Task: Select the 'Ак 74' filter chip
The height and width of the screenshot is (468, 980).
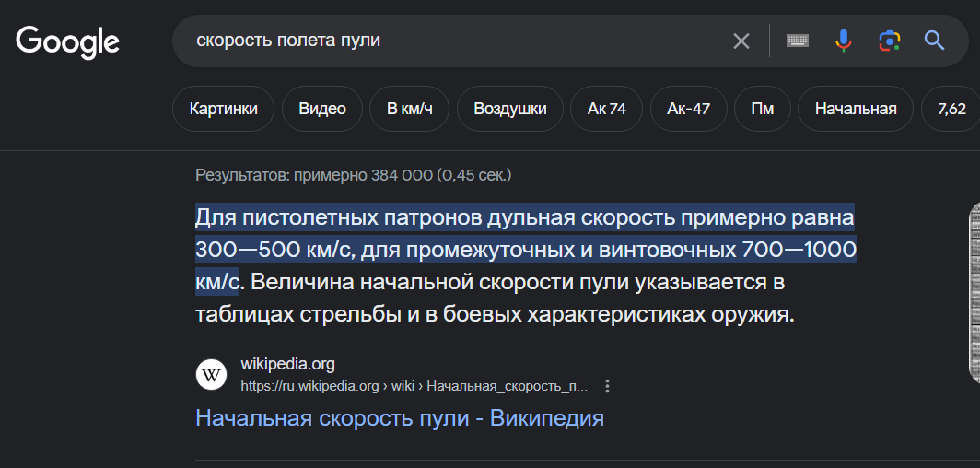Action: [607, 109]
